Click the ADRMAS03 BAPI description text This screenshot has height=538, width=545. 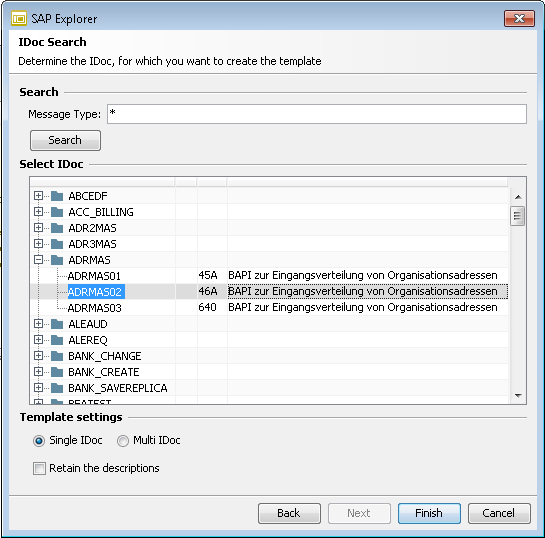363,308
